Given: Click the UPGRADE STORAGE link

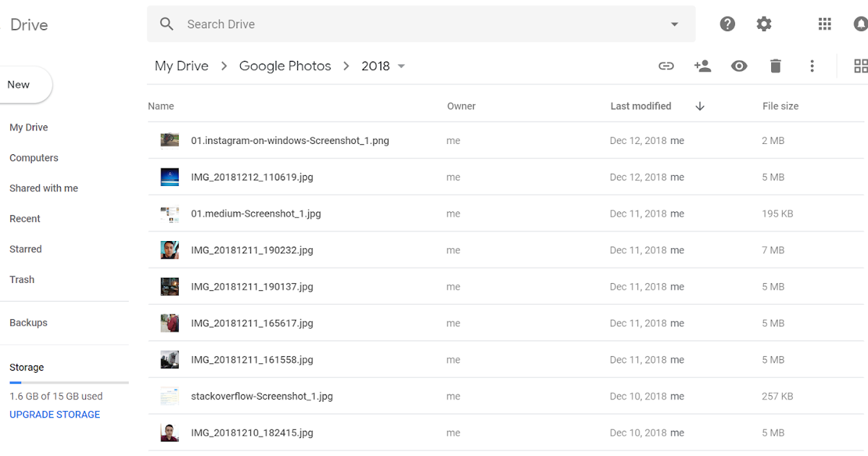Looking at the screenshot, I should 54,414.
